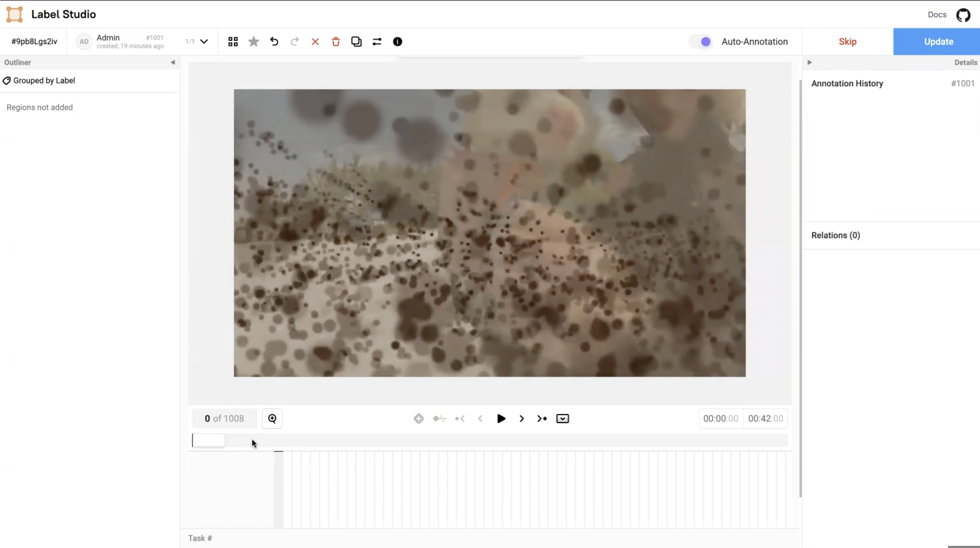Open annotation settings sliders icon
980x548 pixels.
point(377,42)
